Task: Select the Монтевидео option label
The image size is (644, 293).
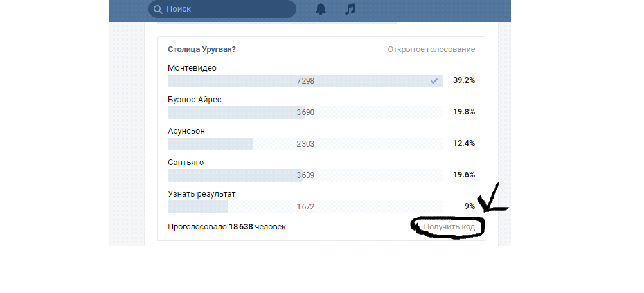Action: click(192, 68)
